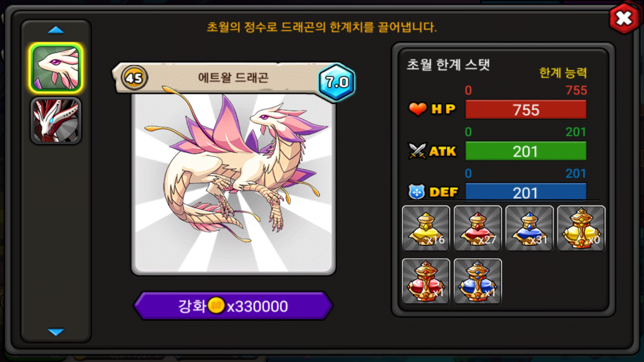
Task: Move down the dragon list with blue down arrow
Action: click(56, 332)
